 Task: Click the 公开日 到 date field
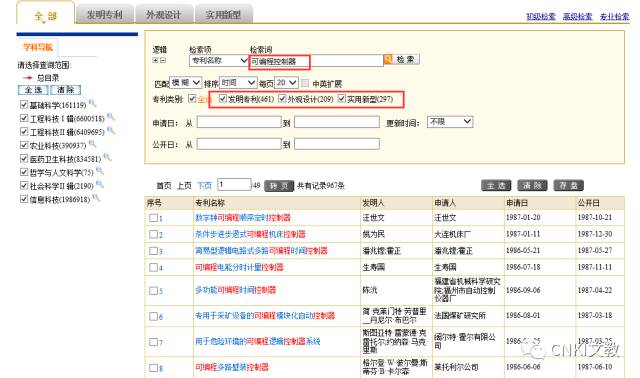coord(337,144)
